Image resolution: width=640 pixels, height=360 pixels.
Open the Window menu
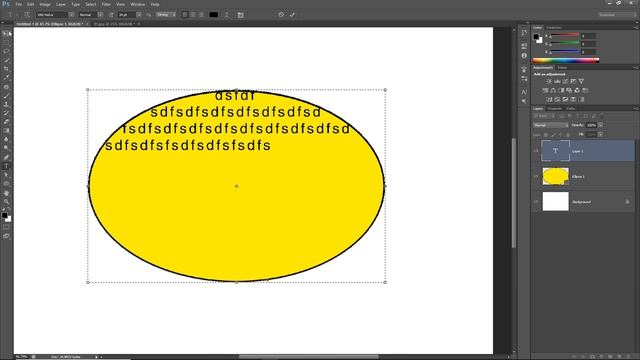click(138, 4)
